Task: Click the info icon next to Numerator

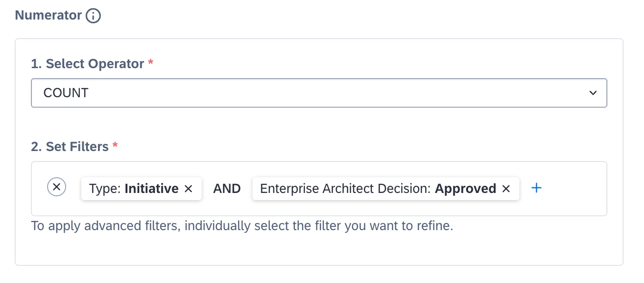Action: tap(93, 16)
